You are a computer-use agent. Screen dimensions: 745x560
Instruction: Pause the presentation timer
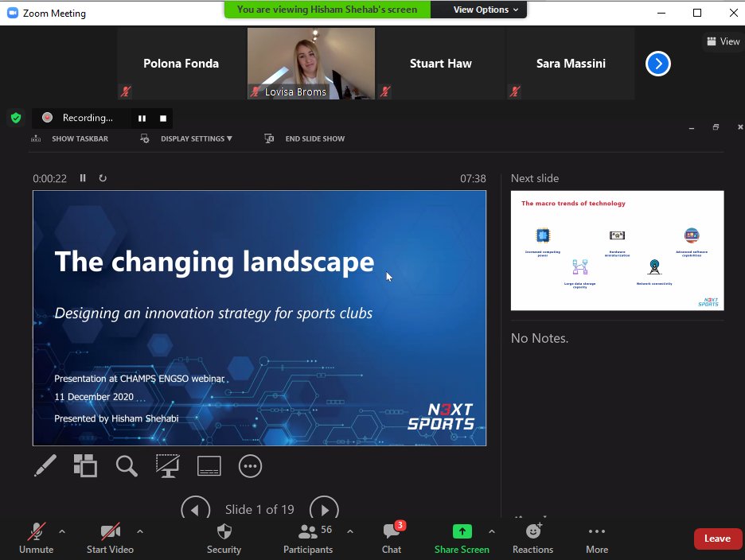click(83, 178)
